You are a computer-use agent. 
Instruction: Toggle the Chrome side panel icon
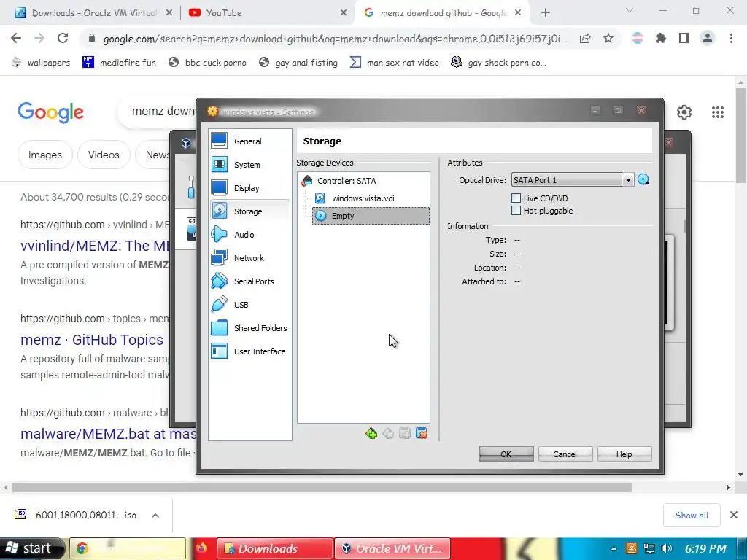click(x=684, y=38)
